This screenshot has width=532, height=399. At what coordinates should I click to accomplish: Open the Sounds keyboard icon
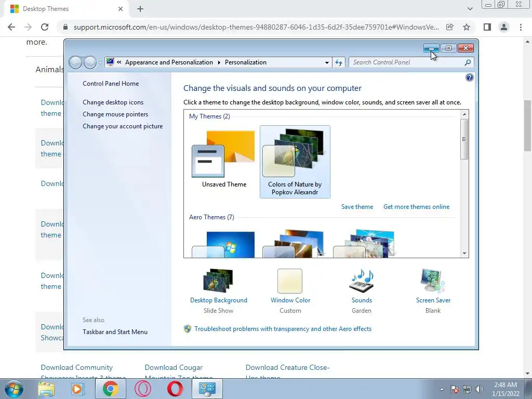(362, 280)
